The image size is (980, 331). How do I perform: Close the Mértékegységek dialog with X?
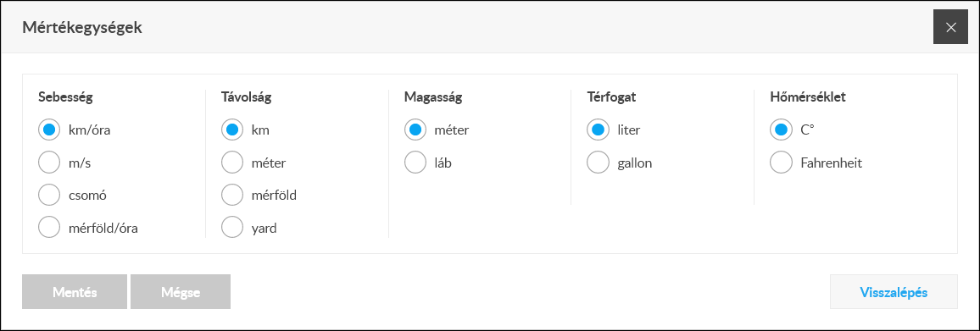tap(950, 27)
